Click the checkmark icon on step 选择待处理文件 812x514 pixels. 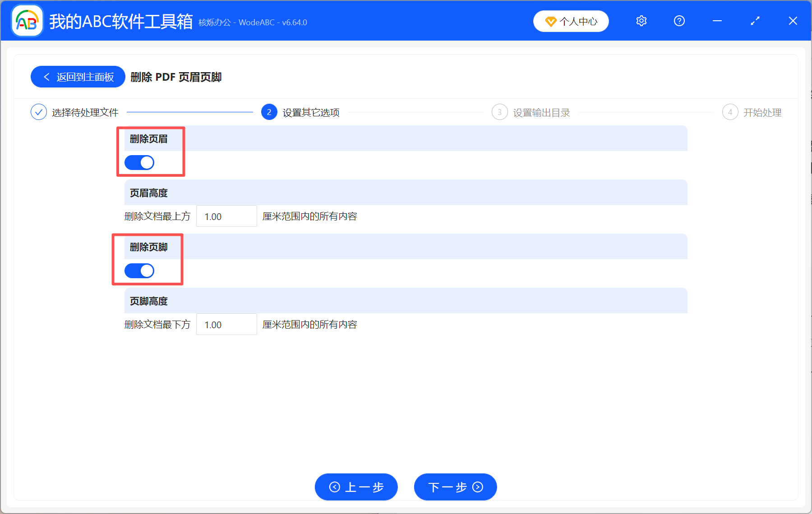pyautogui.click(x=38, y=112)
